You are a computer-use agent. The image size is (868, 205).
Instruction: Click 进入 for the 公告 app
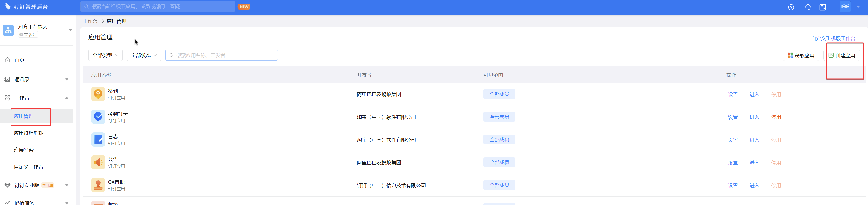coord(754,162)
